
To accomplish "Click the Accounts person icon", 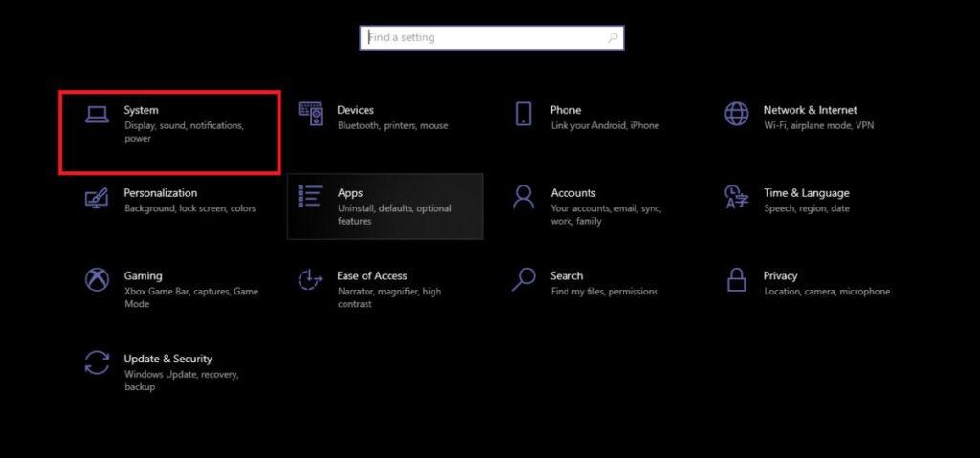I will coord(523,196).
